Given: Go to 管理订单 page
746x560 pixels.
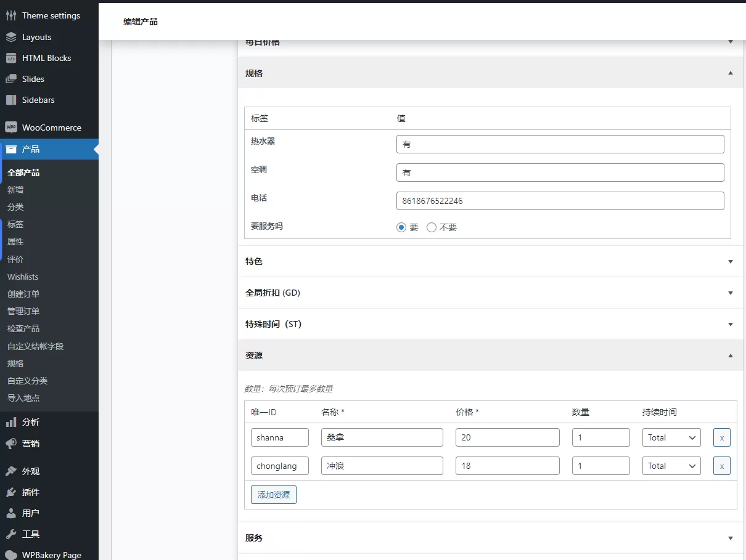Looking at the screenshot, I should [23, 311].
